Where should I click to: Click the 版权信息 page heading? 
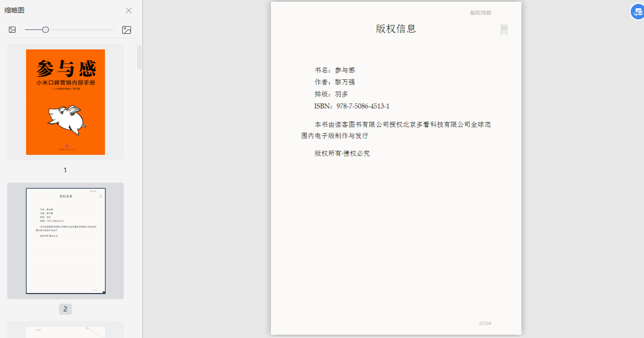click(x=396, y=28)
